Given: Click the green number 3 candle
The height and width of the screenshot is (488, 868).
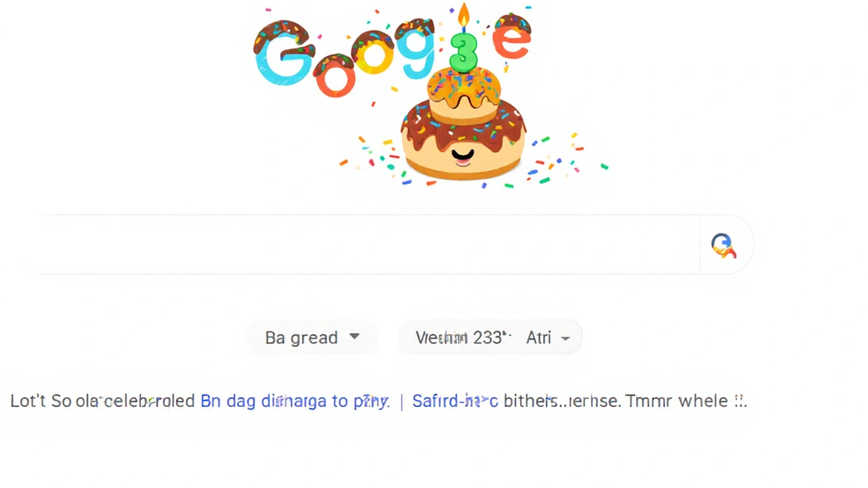Looking at the screenshot, I should coord(464,52).
